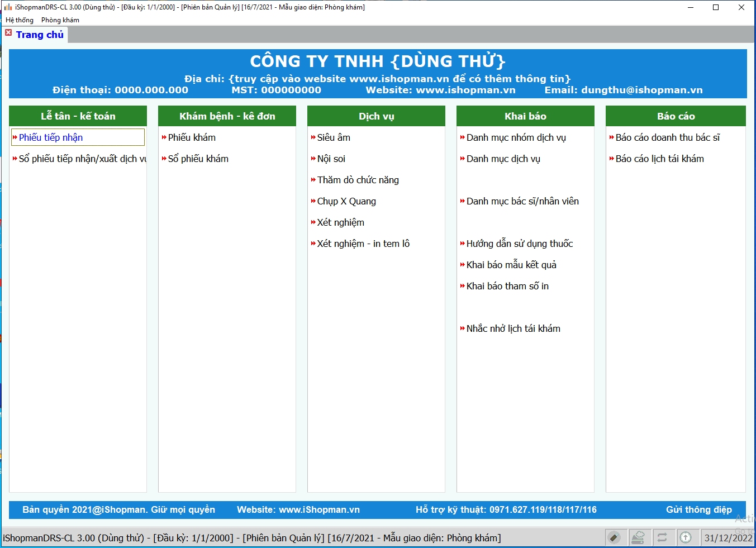
Task: Click the circular upload arrow icon
Action: click(686, 538)
